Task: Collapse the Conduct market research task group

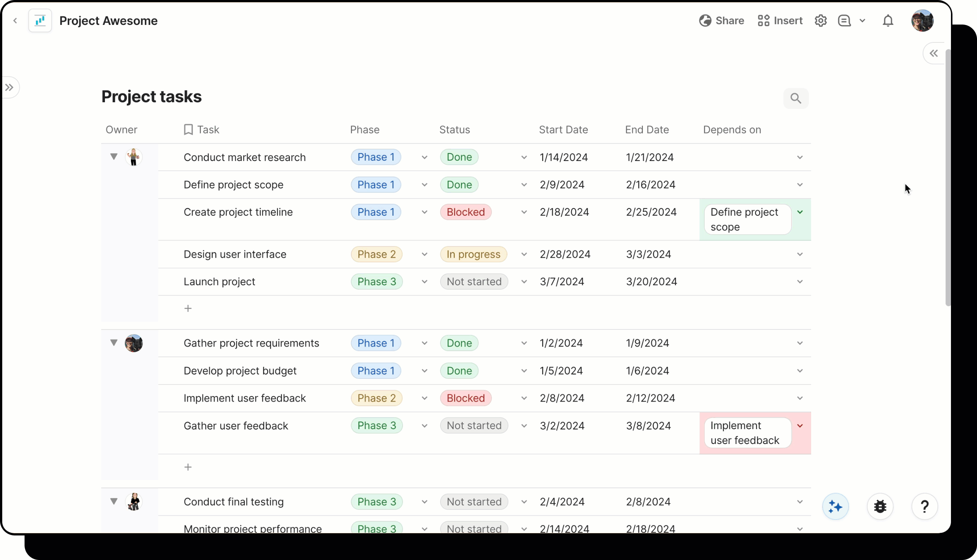Action: pyautogui.click(x=114, y=157)
